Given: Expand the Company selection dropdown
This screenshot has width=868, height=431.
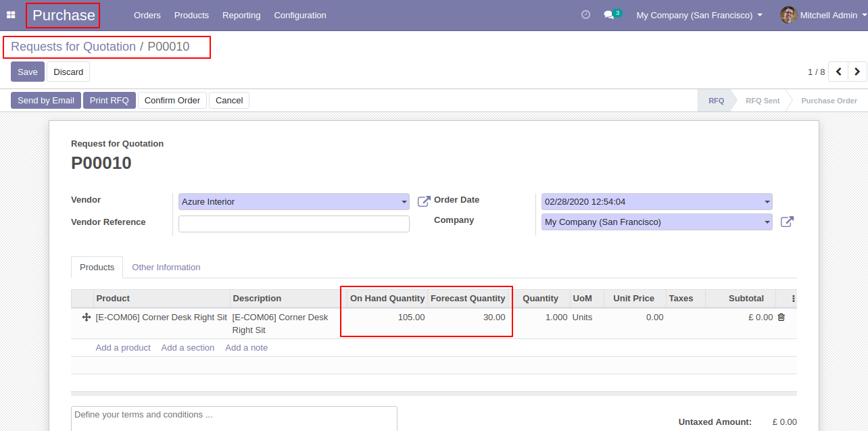Looking at the screenshot, I should point(767,222).
